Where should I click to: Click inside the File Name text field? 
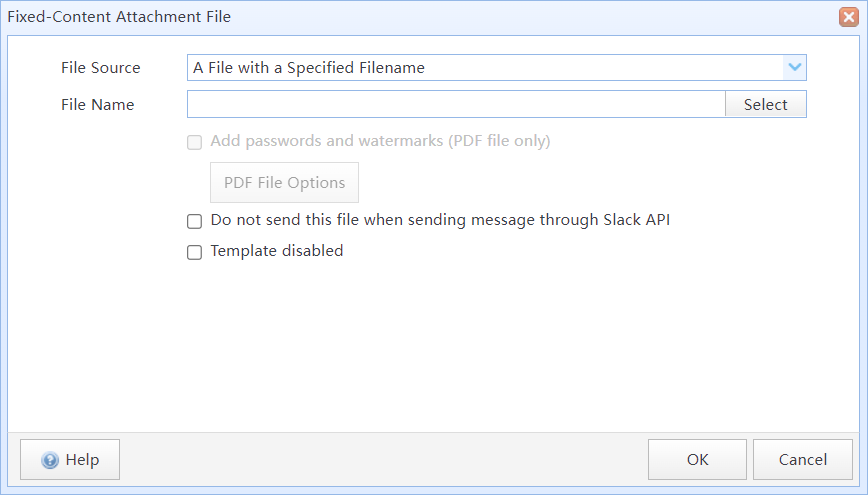click(x=456, y=104)
